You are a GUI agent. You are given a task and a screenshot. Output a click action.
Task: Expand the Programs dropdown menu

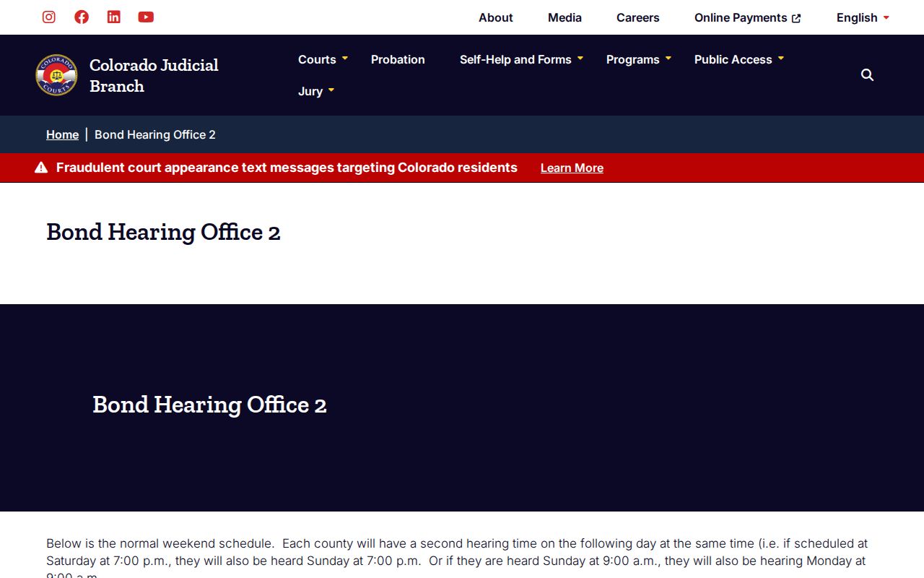(x=639, y=59)
